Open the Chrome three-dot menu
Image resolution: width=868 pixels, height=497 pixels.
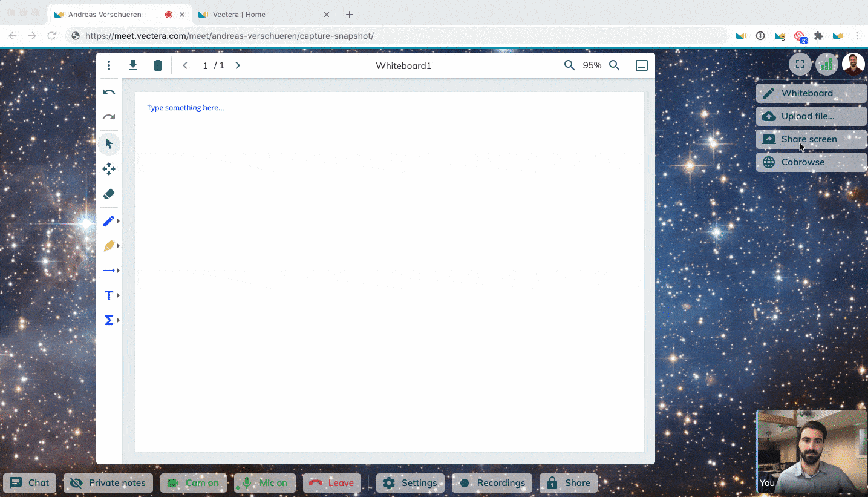[x=857, y=36]
